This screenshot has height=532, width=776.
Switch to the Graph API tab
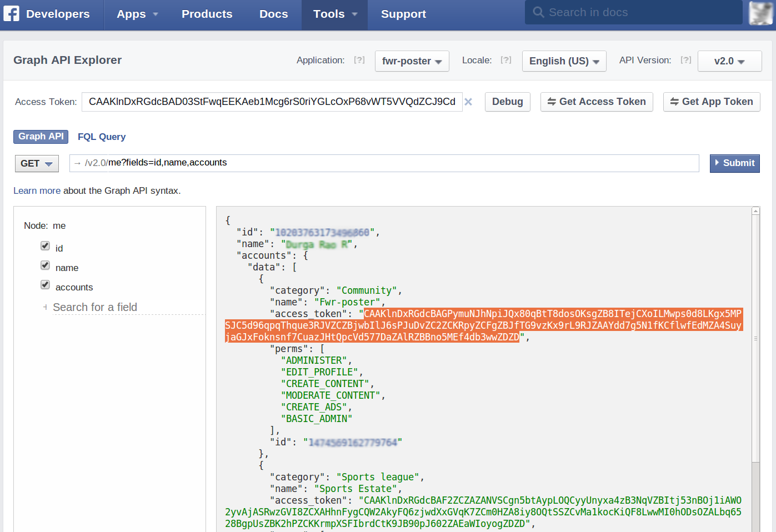[x=41, y=137]
